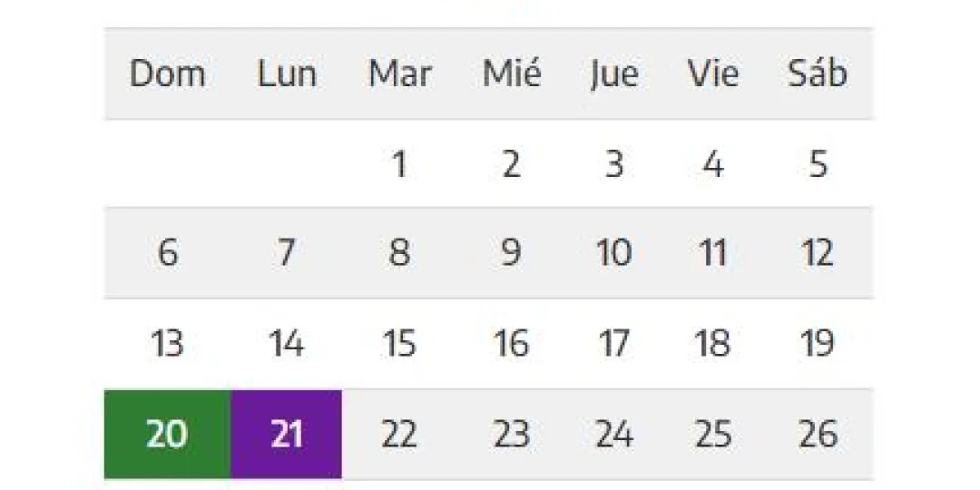
Task: Select day 26 under Sáb
Action: coord(818,435)
